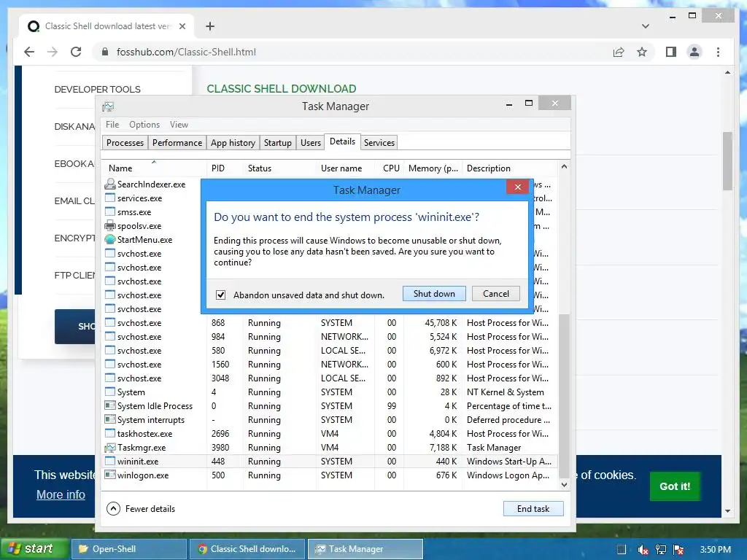
Task: Switch to the App history tab
Action: tap(233, 142)
